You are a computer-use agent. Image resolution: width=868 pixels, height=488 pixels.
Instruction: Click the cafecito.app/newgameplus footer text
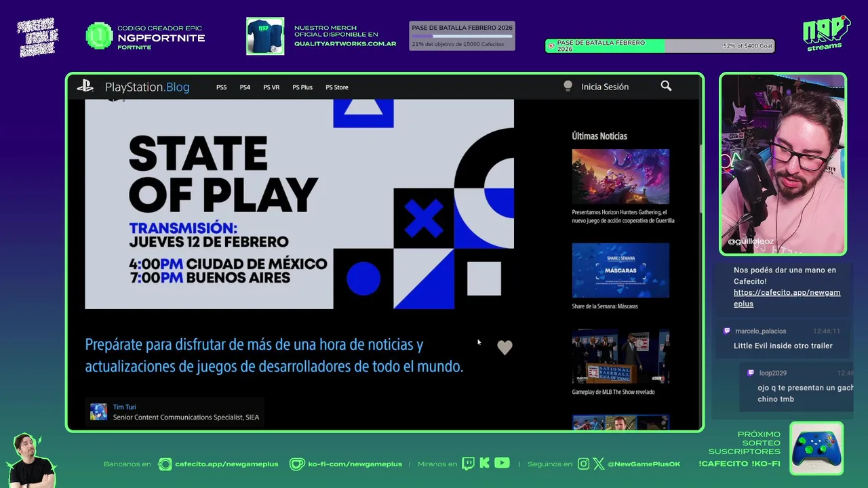226,464
